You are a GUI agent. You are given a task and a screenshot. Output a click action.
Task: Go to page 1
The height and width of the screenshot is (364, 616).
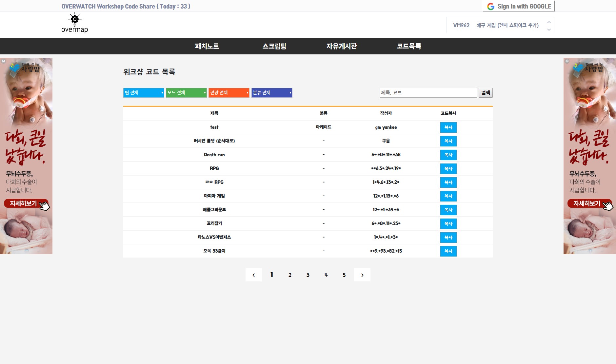click(x=272, y=275)
